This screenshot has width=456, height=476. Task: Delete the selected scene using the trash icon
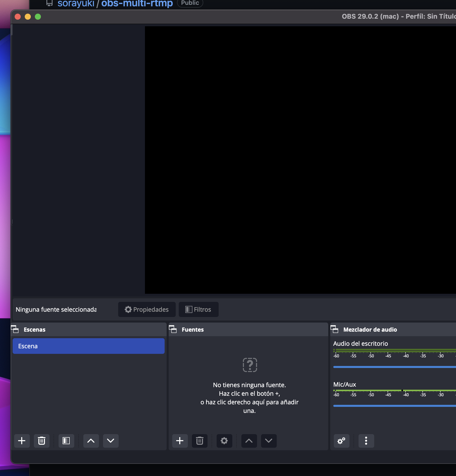41,441
